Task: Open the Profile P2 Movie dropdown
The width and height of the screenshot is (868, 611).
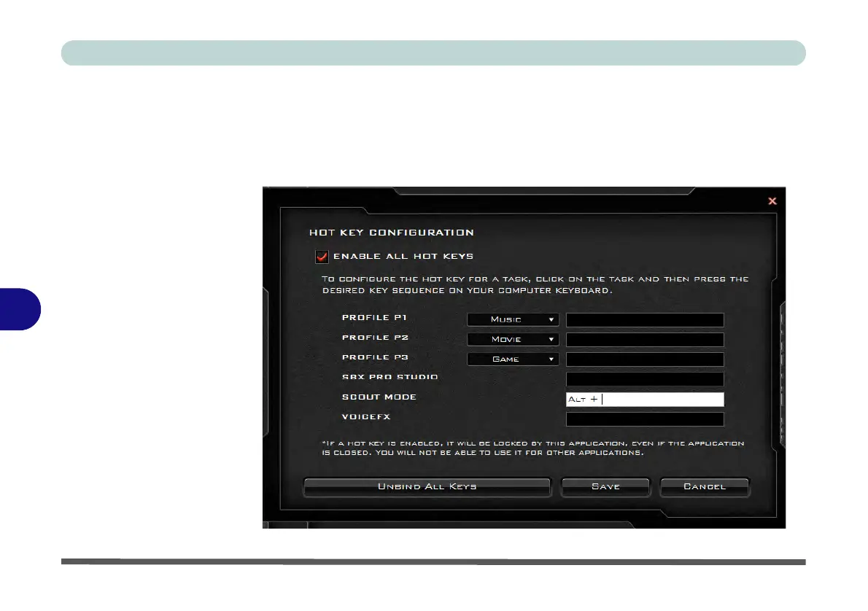Action: pyautogui.click(x=513, y=339)
